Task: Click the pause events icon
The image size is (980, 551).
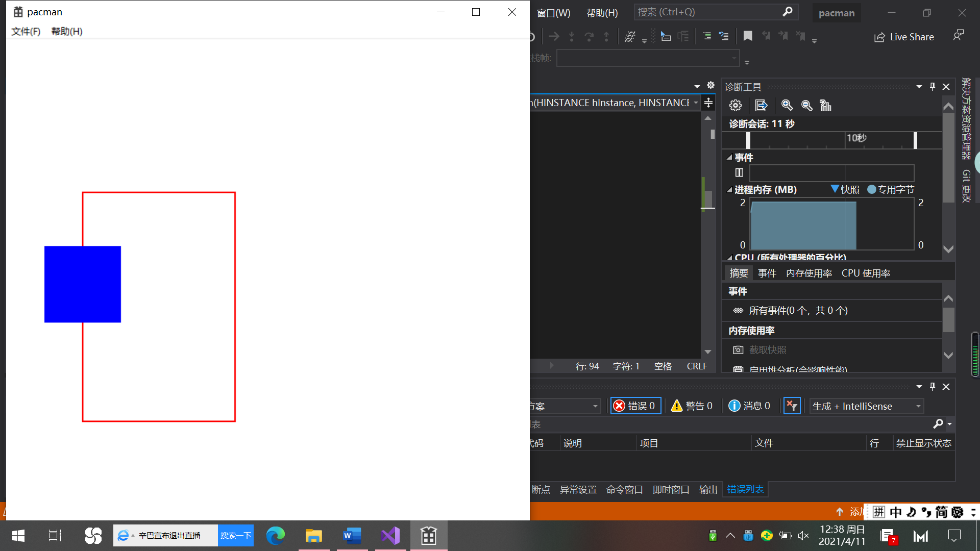Action: (x=739, y=172)
